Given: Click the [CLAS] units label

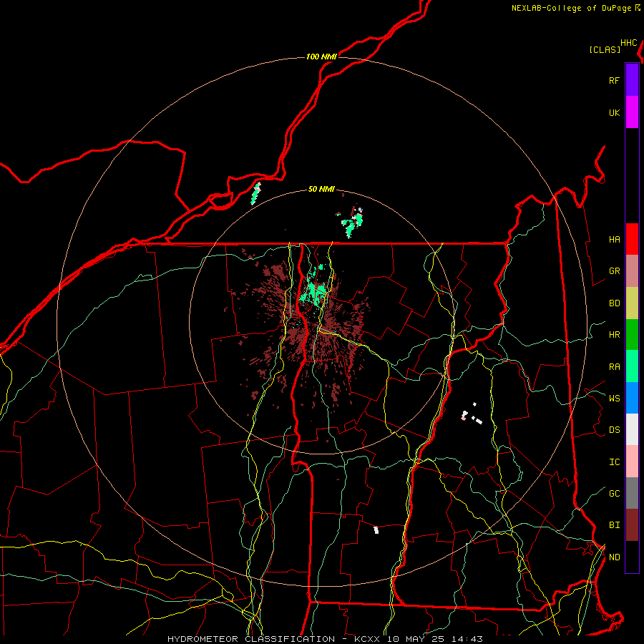Looking at the screenshot, I should coord(605,49).
